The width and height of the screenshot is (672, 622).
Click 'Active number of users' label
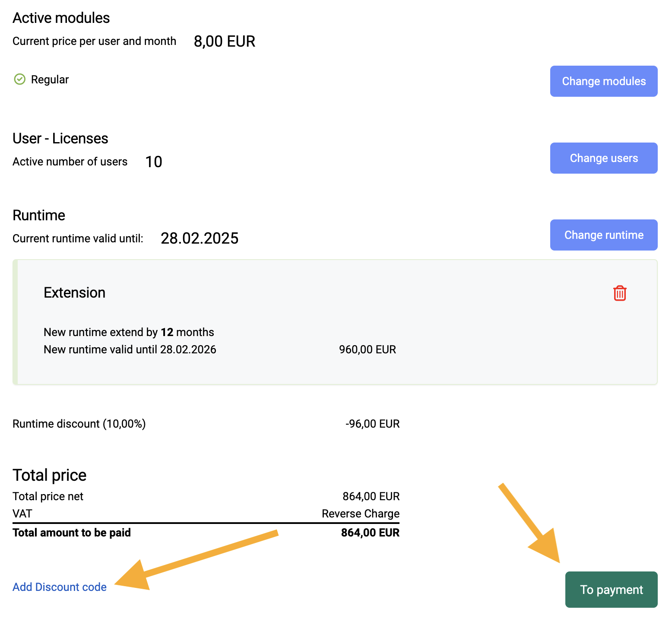tap(70, 162)
